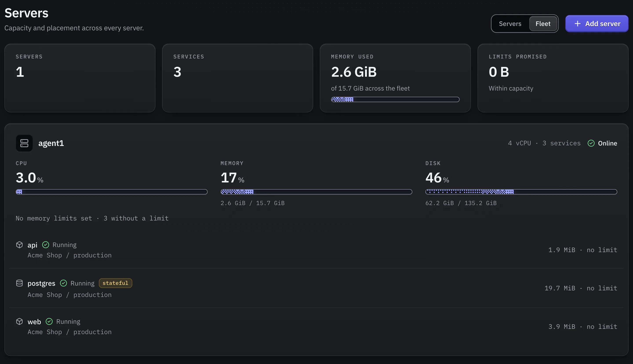This screenshot has width=633, height=364.
Task: Click '2.6 GiB / 15.7 GiB' text
Action: tap(253, 203)
